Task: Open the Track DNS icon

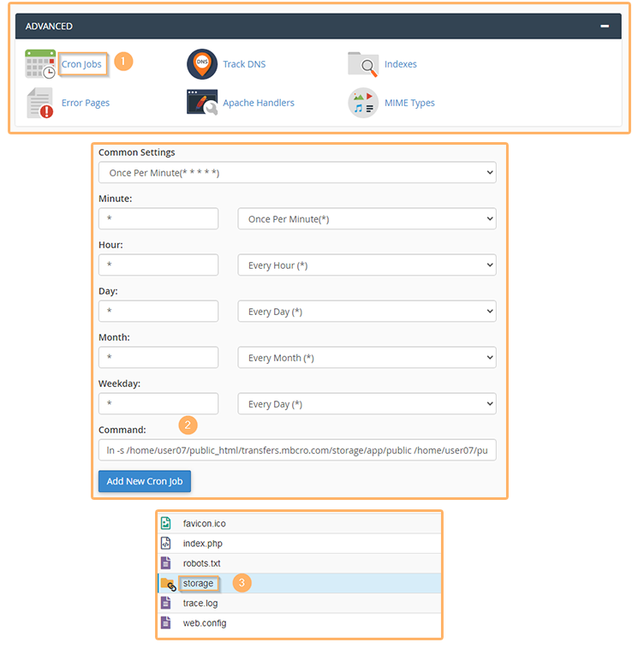Action: tap(202, 64)
